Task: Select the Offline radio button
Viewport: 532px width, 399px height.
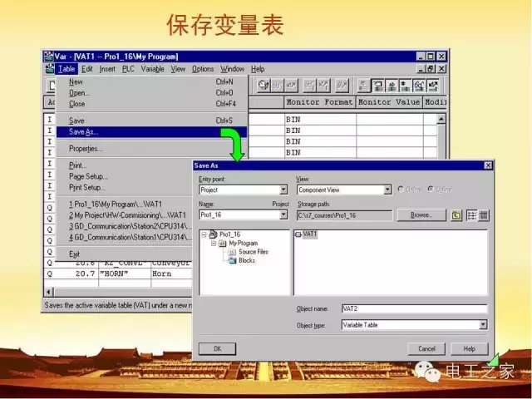Action: point(430,190)
